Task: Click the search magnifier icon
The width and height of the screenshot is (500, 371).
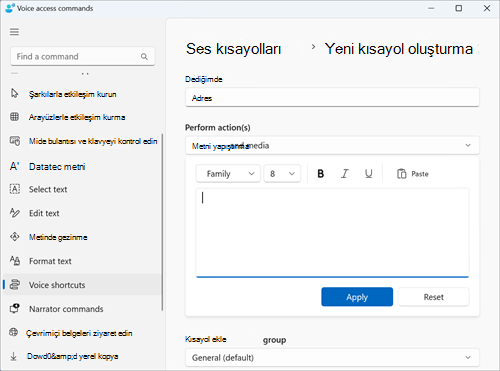Action: click(x=144, y=57)
